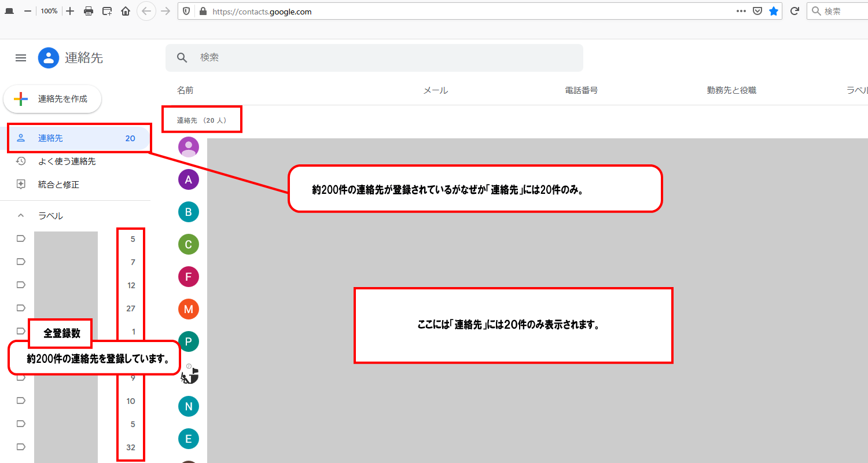Click the print icon in the toolbar

tap(87, 11)
